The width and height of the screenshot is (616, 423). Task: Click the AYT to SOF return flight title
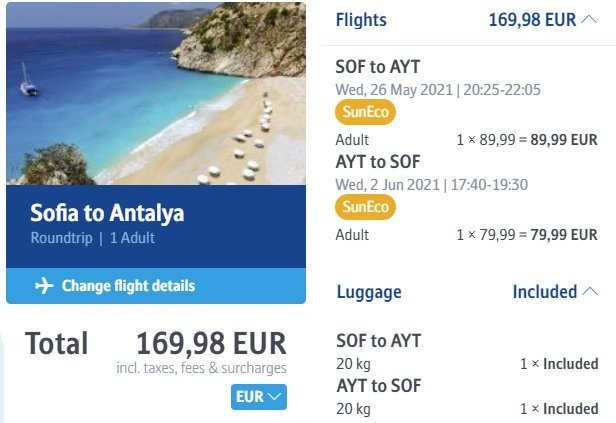click(378, 161)
